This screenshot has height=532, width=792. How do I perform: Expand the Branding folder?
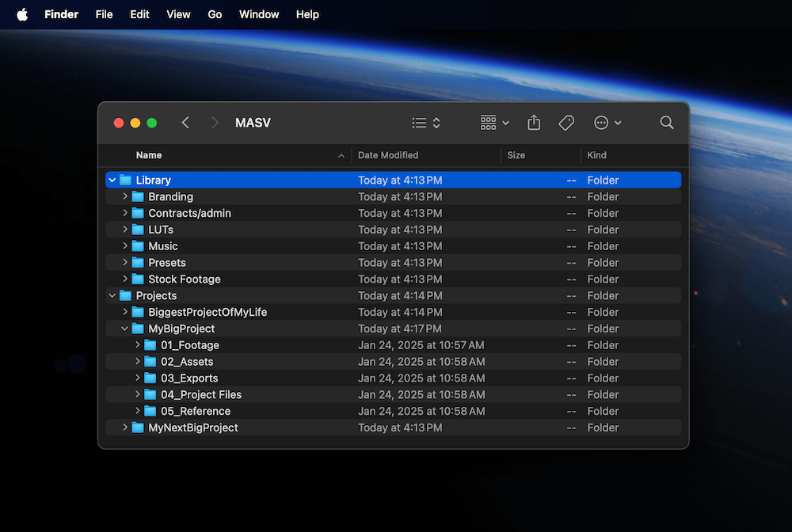(125, 196)
